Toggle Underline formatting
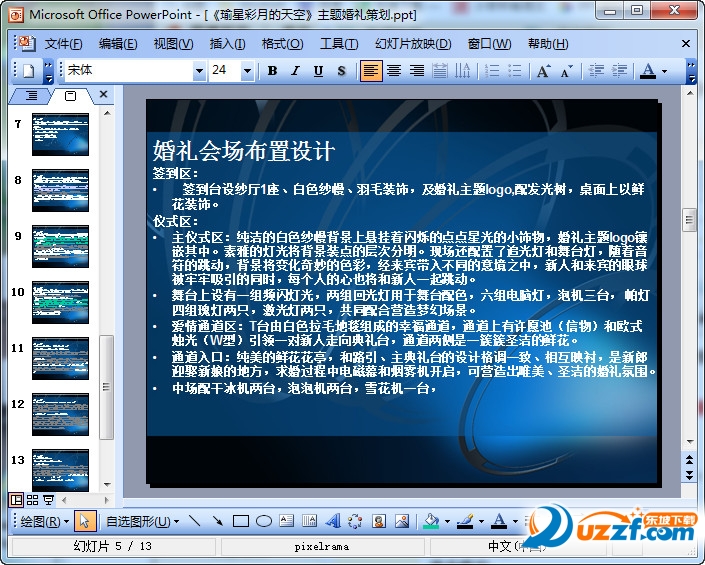 coord(318,71)
